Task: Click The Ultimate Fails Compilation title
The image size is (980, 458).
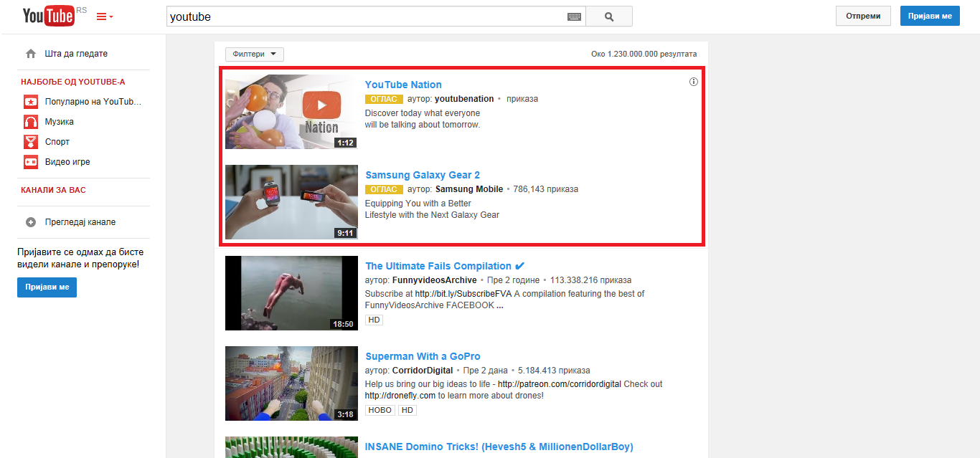Action: point(438,266)
